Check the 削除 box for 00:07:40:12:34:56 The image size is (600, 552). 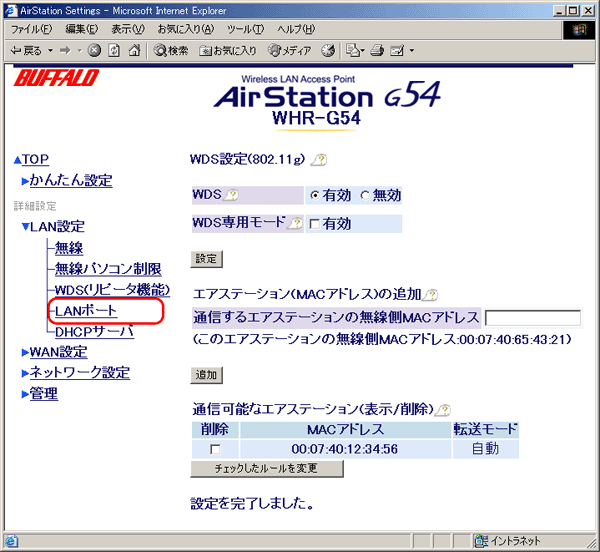215,449
